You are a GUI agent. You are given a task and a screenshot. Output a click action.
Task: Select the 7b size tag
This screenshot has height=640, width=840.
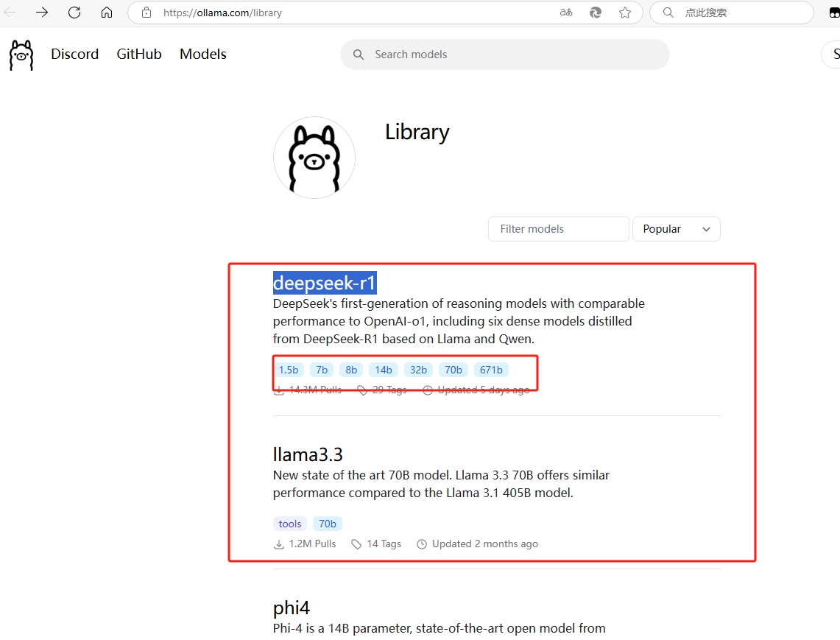coord(322,370)
